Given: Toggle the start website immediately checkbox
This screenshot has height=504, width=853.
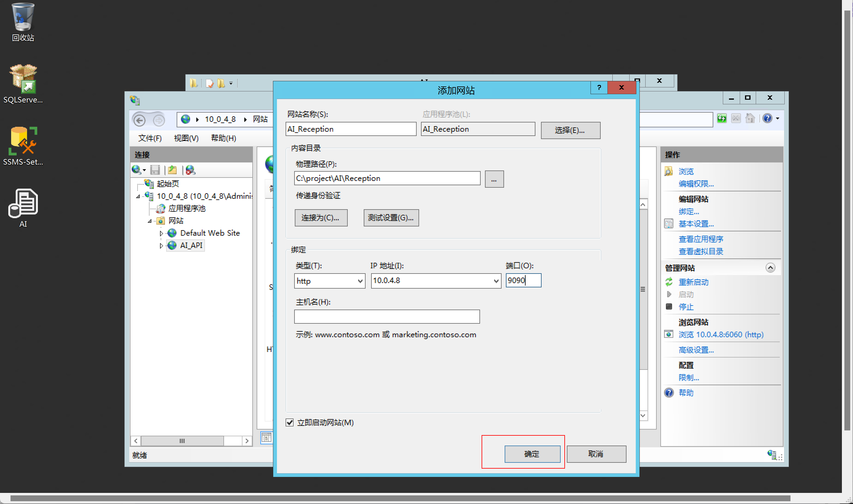Looking at the screenshot, I should click(x=289, y=422).
